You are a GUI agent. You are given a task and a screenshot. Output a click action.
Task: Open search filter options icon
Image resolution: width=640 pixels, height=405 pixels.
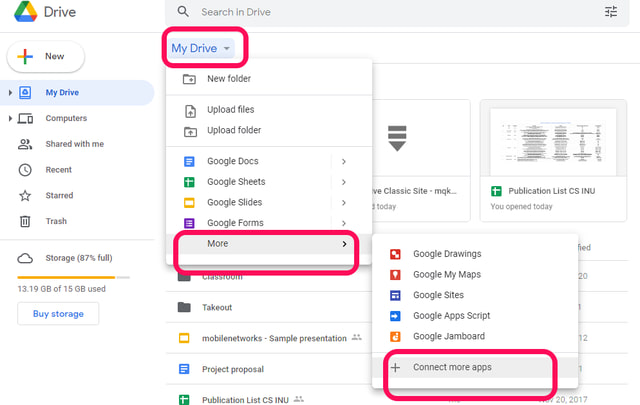coord(611,12)
